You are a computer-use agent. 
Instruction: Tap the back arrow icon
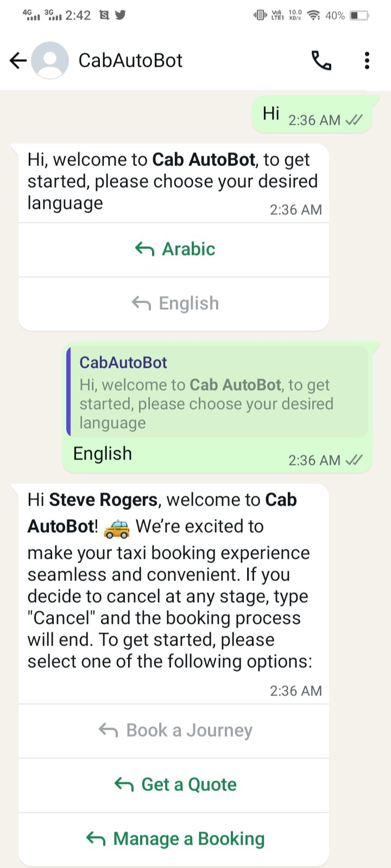pos(18,60)
